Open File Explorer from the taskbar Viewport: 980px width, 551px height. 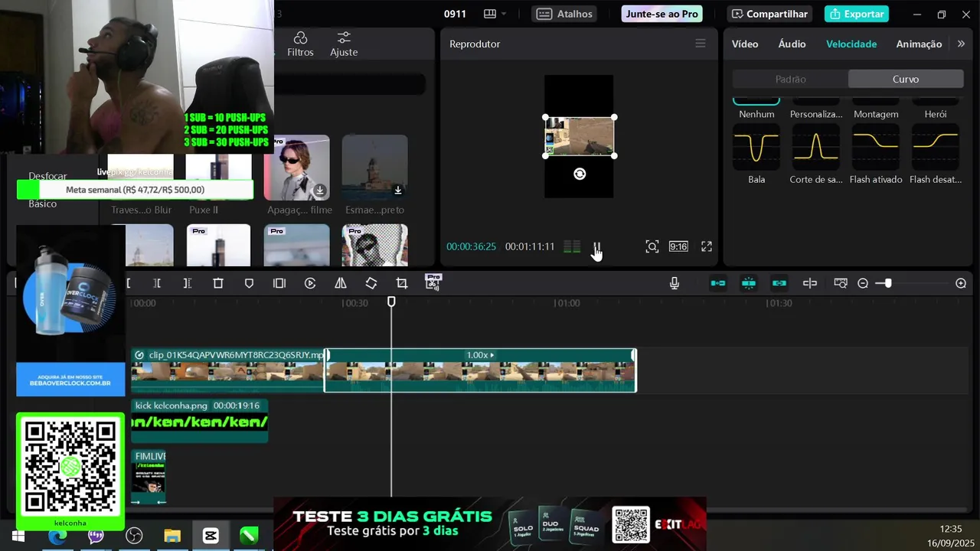(x=172, y=536)
